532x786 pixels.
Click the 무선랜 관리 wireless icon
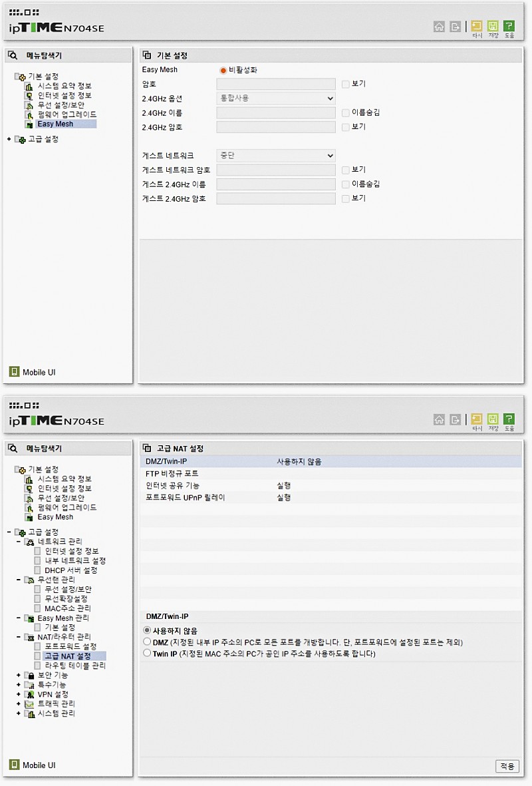pos(29,580)
